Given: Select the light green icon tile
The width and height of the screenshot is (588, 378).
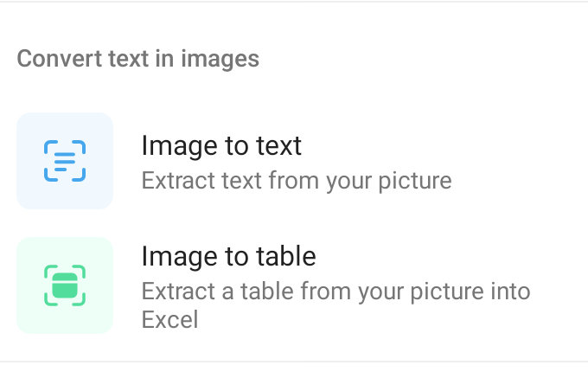Looking at the screenshot, I should point(65,285).
